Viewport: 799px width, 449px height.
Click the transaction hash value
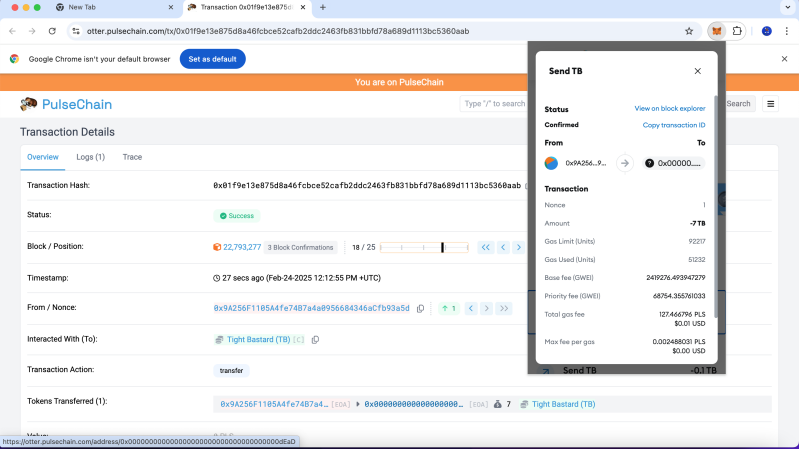[367, 186]
